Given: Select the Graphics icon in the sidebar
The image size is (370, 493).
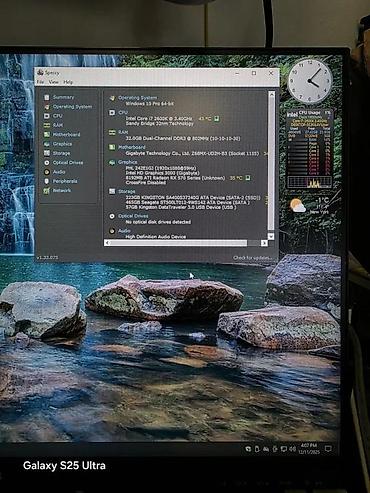Looking at the screenshot, I should (x=47, y=144).
